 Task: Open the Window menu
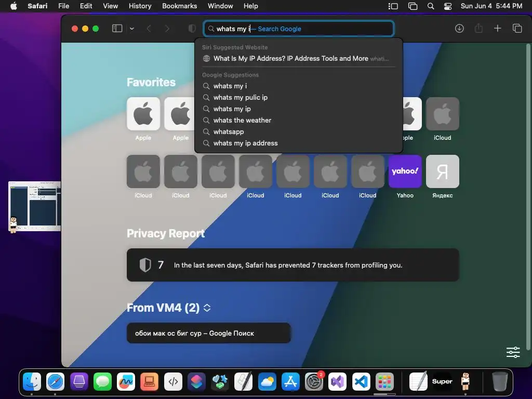220,6
